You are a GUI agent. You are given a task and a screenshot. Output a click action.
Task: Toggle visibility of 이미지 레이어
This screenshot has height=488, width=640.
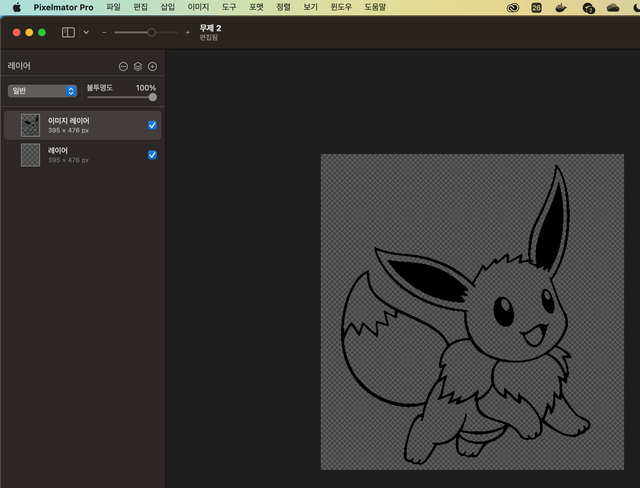(152, 125)
